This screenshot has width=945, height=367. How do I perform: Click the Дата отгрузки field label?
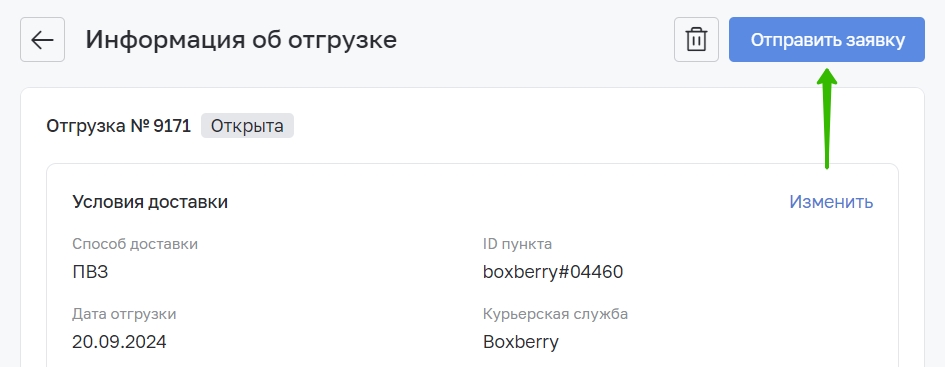pyautogui.click(x=124, y=314)
